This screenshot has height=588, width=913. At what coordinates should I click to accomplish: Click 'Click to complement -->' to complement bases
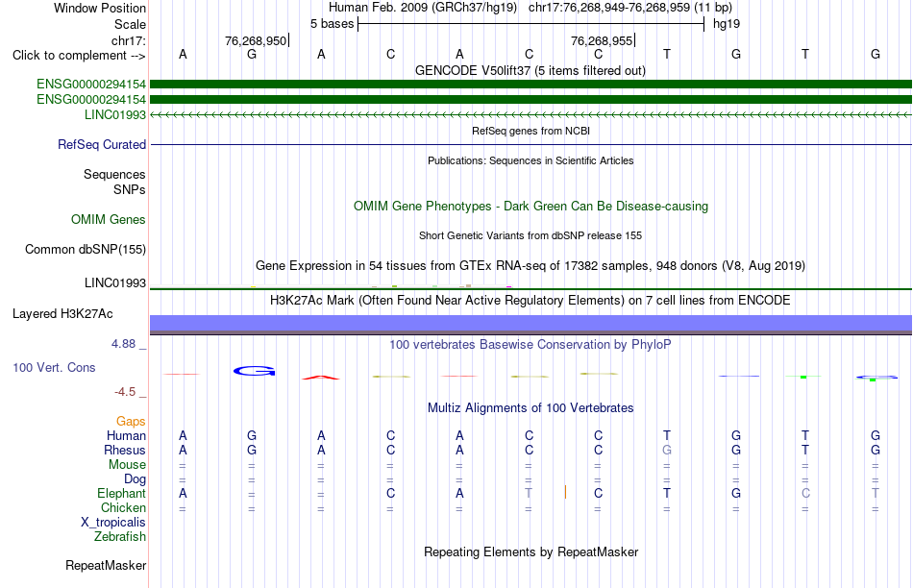point(79,56)
